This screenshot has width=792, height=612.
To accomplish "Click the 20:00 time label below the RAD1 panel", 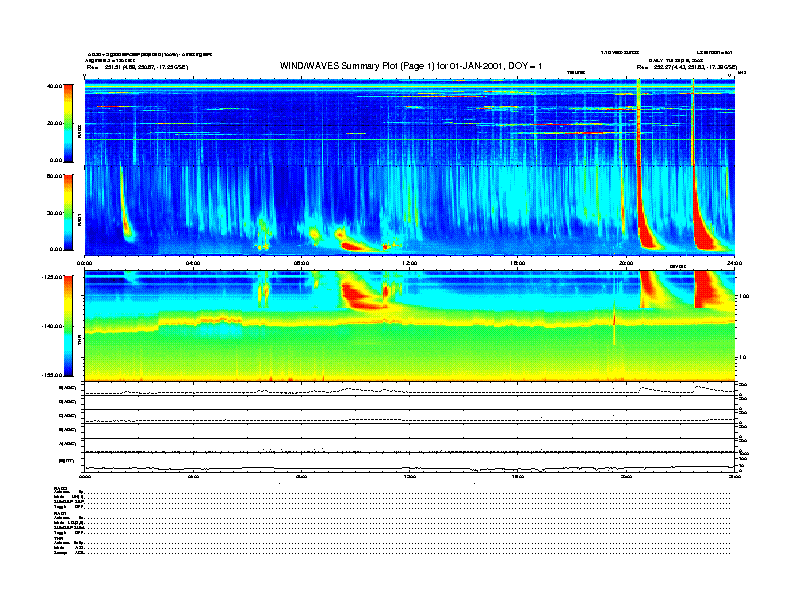I will (626, 263).
